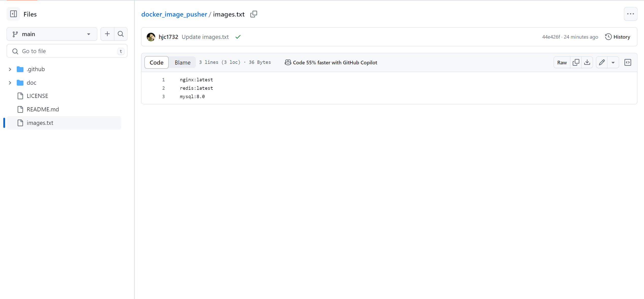Select the Code tab
The image size is (644, 299).
(156, 62)
